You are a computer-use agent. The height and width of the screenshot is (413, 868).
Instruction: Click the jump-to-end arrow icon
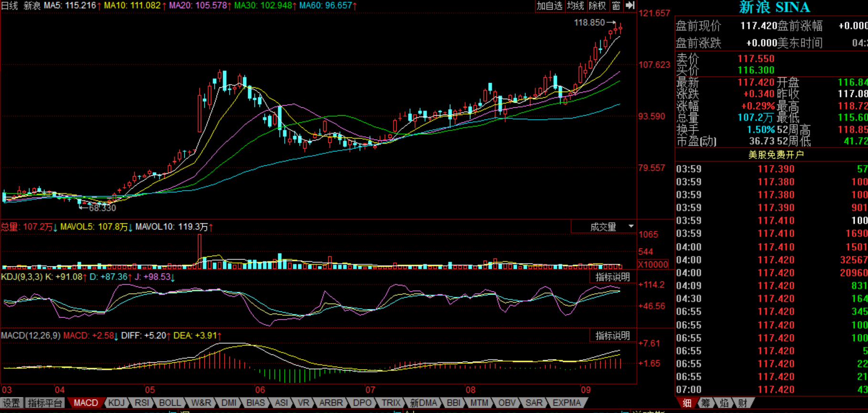point(630,6)
